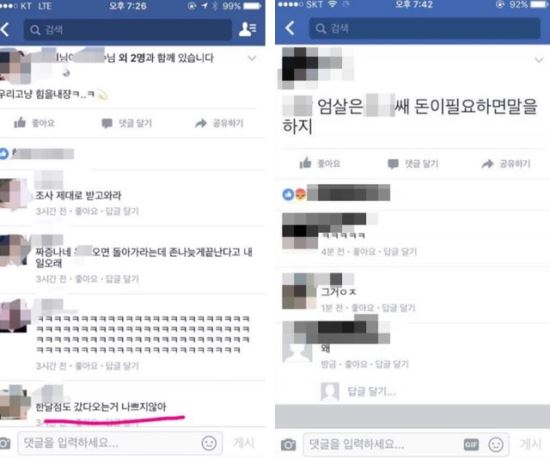Tap the back arrow in right screenshot

click(x=290, y=28)
